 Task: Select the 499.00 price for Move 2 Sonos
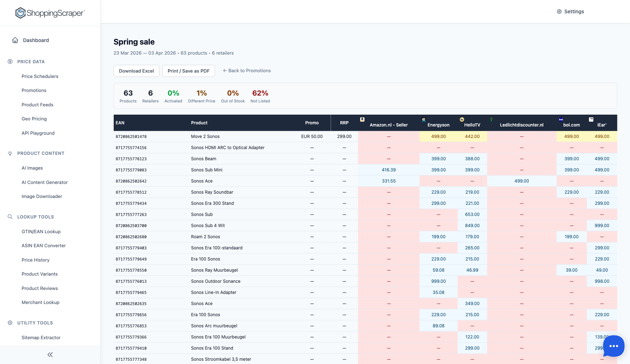click(x=438, y=137)
